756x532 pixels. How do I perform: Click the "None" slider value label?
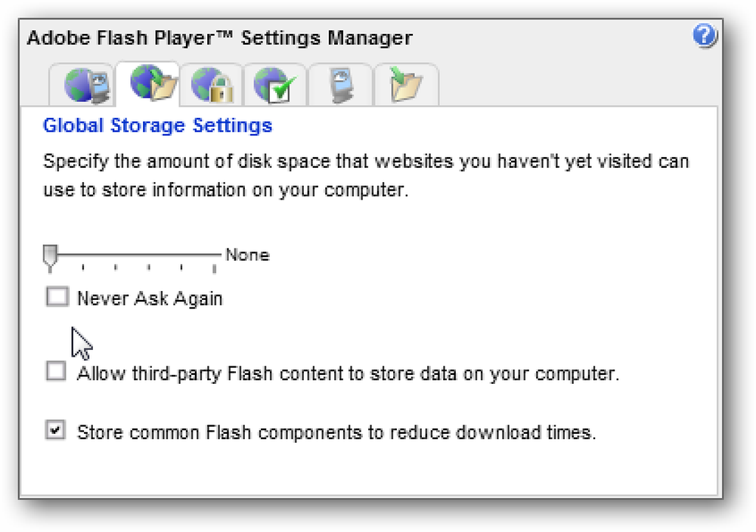[x=247, y=255]
